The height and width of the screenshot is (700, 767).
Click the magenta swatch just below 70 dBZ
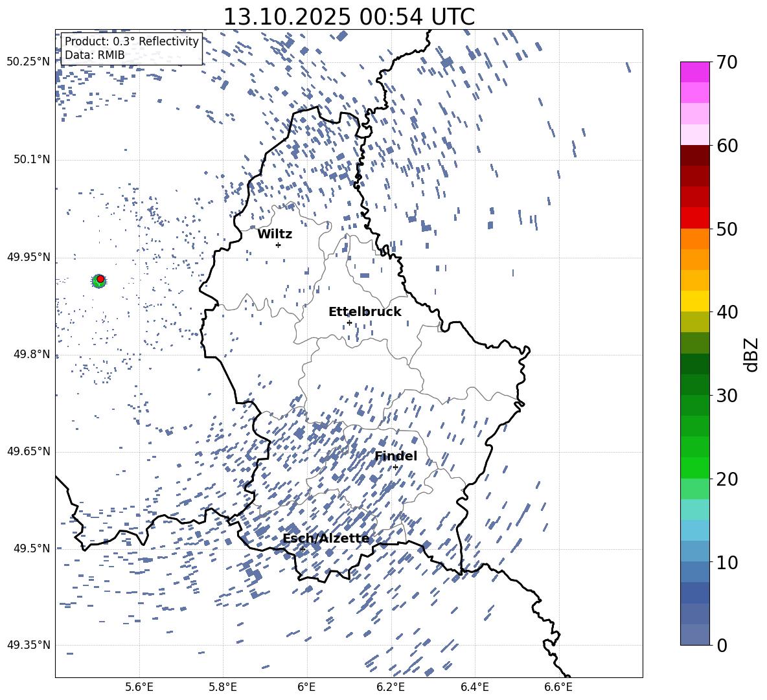pos(695,72)
